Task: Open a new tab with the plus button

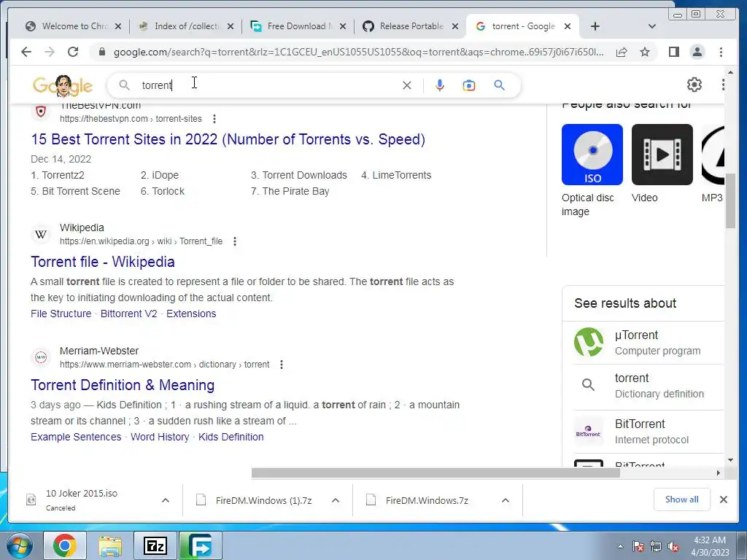Action: click(x=595, y=26)
